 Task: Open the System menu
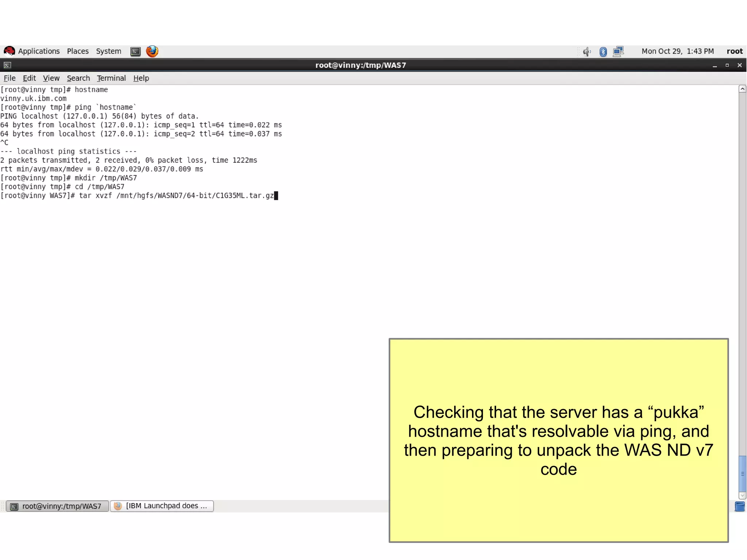click(x=108, y=51)
